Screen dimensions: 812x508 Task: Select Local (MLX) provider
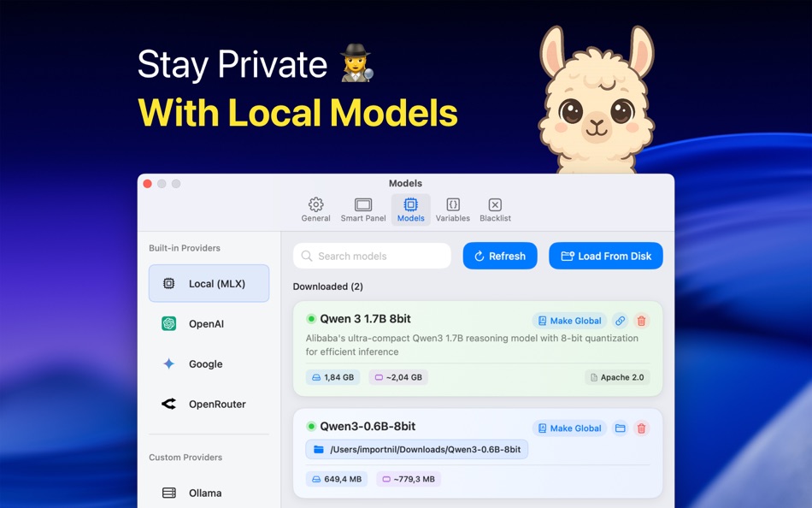(209, 284)
